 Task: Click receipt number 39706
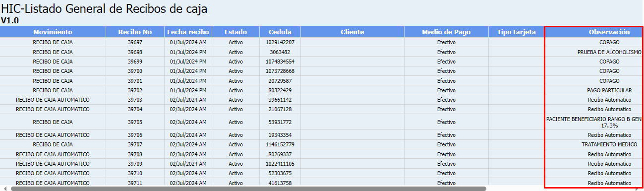pyautogui.click(x=135, y=135)
